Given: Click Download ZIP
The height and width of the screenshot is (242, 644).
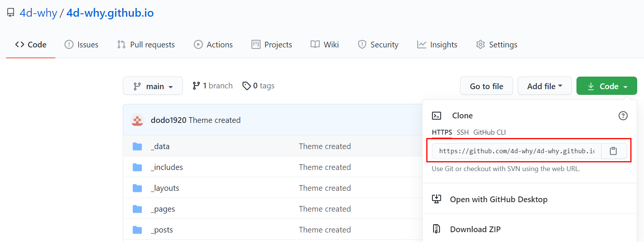Looking at the screenshot, I should 475,229.
